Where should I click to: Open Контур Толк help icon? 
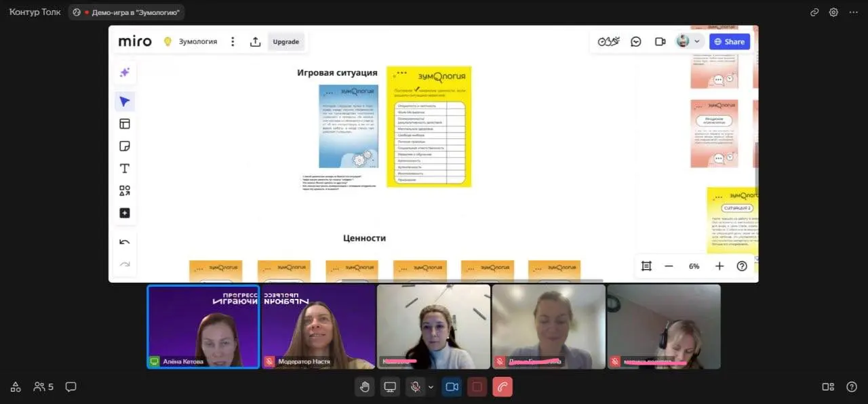point(852,387)
